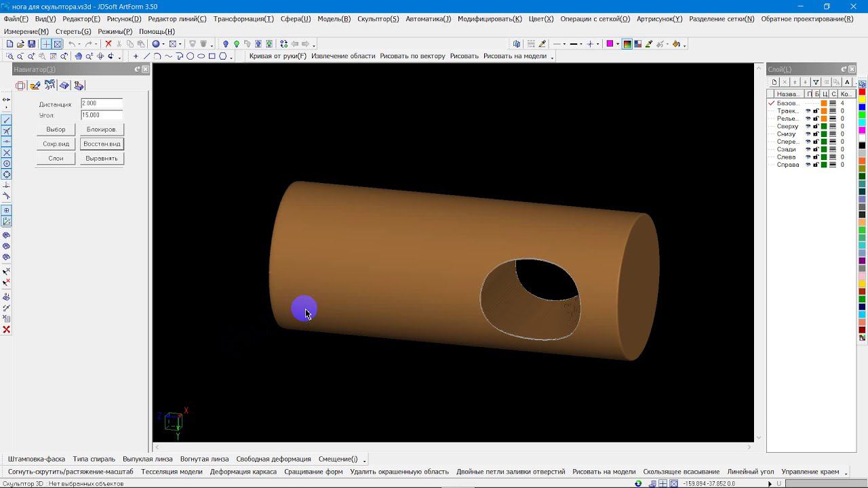Image resolution: width=868 pixels, height=488 pixels.
Task: Click the Выровнять button
Action: click(x=102, y=158)
